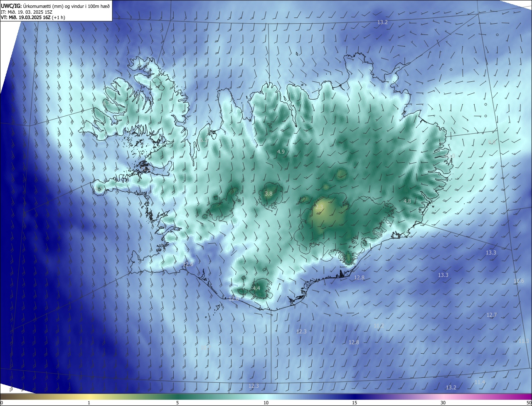
Task: Click the 13.2 value just above the colour scale
Action: (451, 388)
